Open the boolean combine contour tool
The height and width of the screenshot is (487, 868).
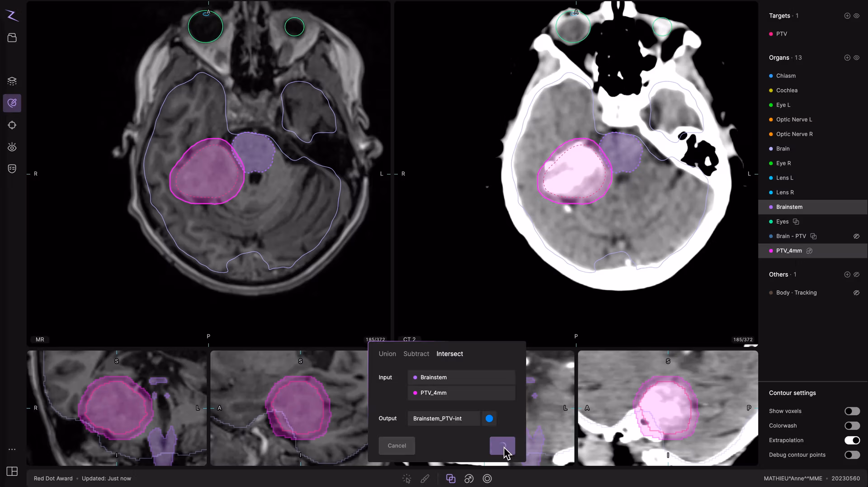(x=450, y=478)
